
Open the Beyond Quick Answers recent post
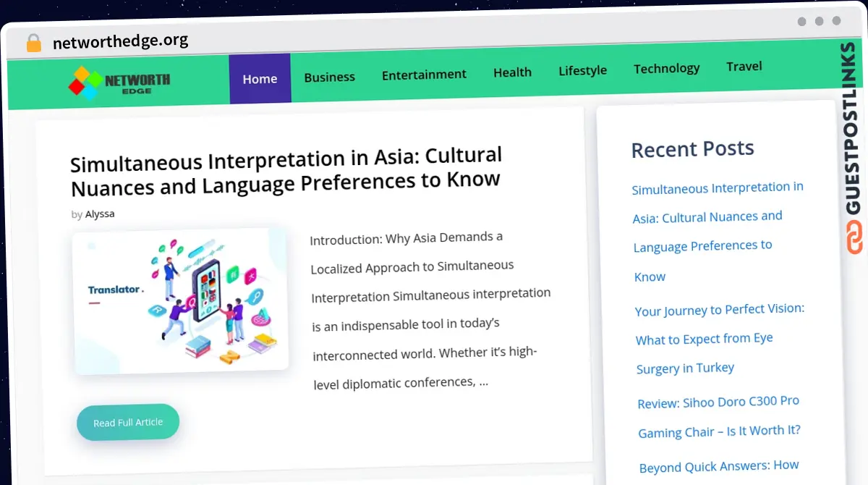718,465
